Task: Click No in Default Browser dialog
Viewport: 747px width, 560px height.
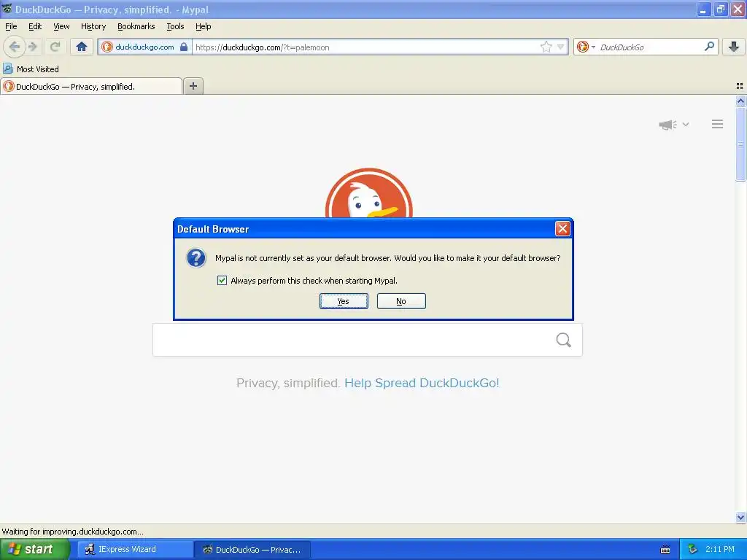Action: coord(401,301)
